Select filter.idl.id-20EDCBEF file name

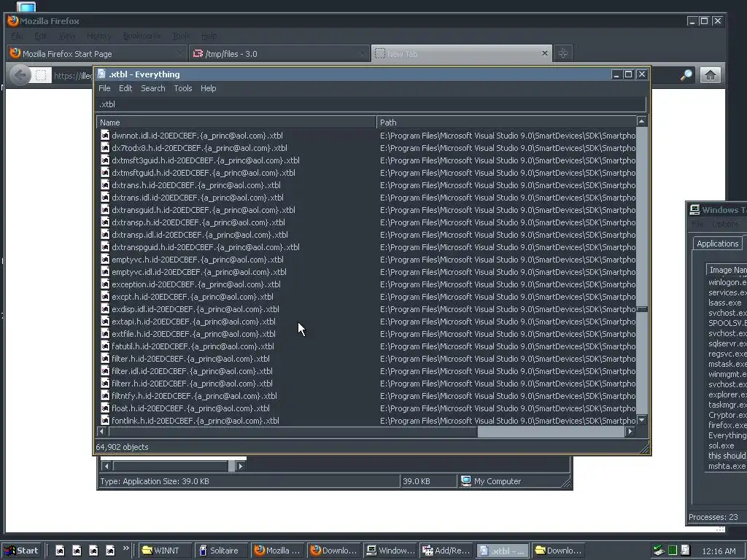(x=192, y=371)
